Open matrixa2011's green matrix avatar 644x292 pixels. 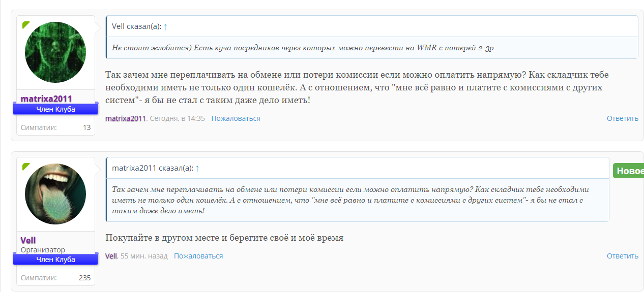(55, 52)
